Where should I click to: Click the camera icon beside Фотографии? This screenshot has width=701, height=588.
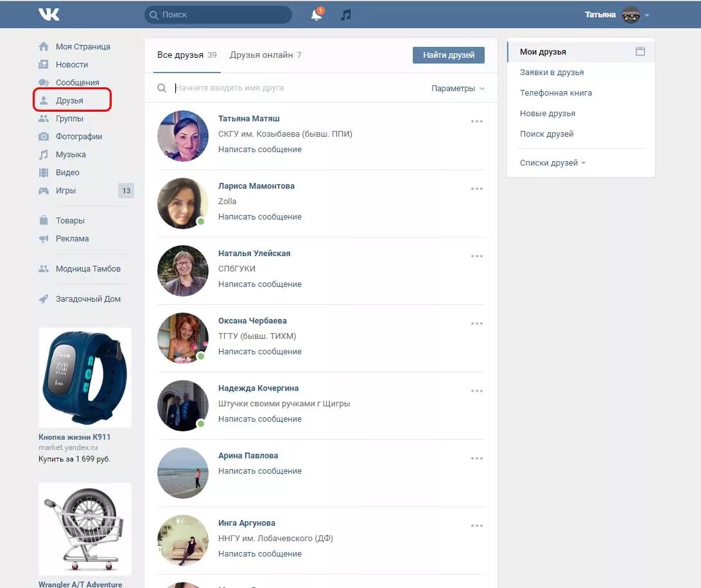click(x=44, y=136)
